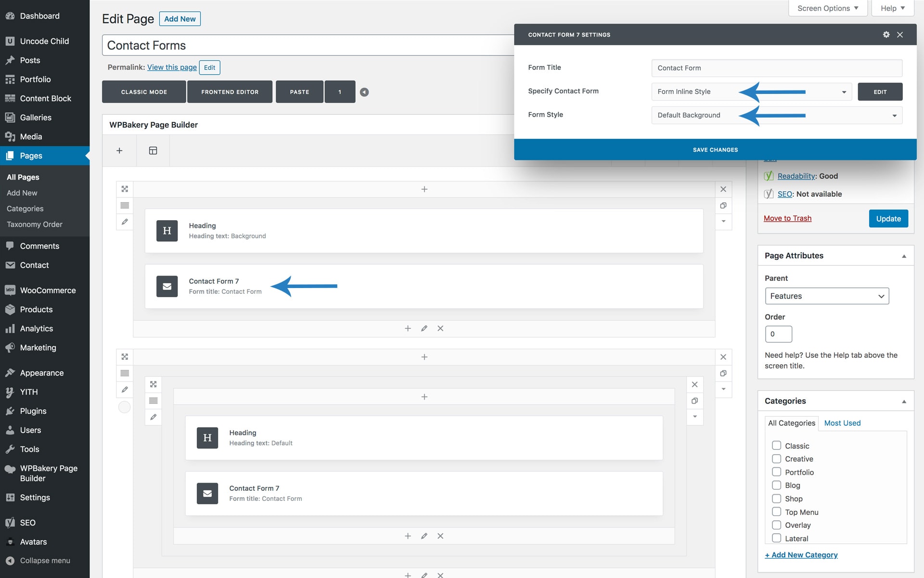Open the WooCommerce menu in sidebar
This screenshot has height=578, width=924.
47,290
